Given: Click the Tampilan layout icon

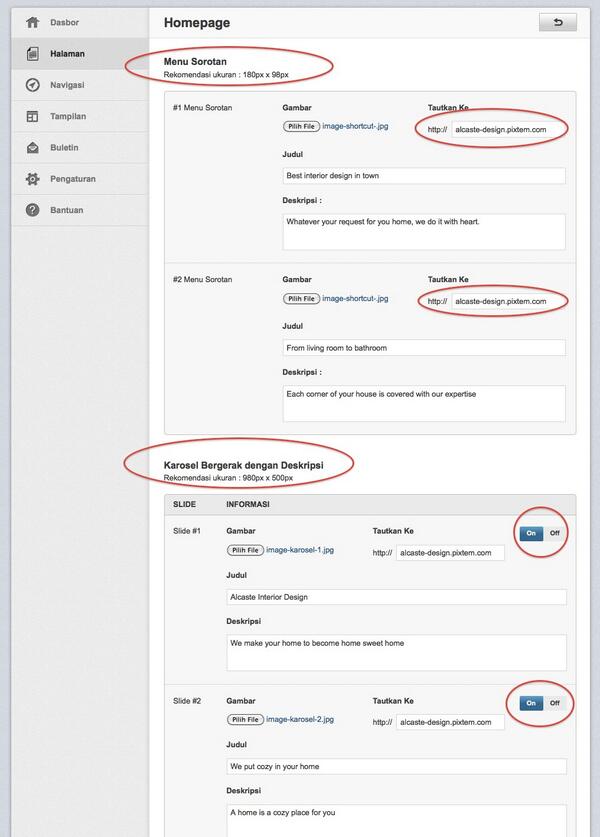Looking at the screenshot, I should (x=33, y=116).
